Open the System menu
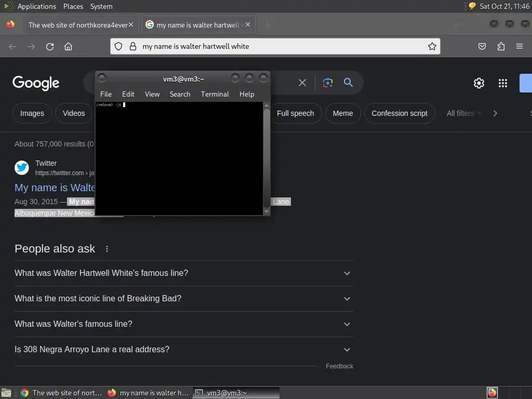 coord(101,6)
